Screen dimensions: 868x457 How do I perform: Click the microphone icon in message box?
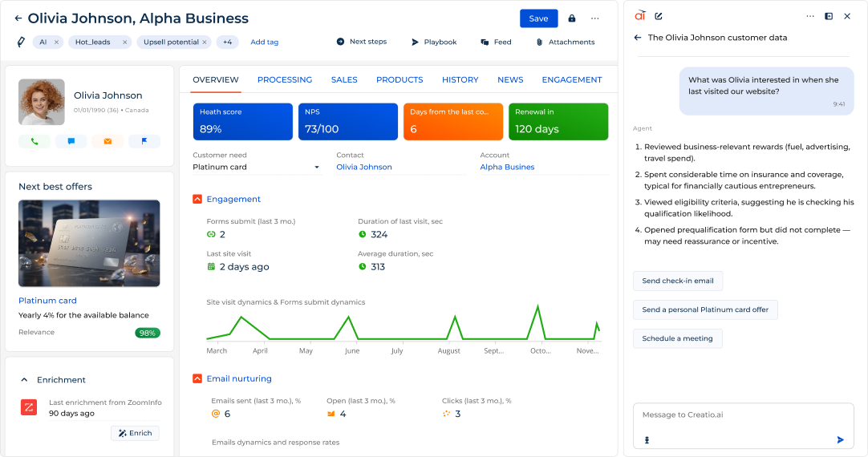coord(646,439)
